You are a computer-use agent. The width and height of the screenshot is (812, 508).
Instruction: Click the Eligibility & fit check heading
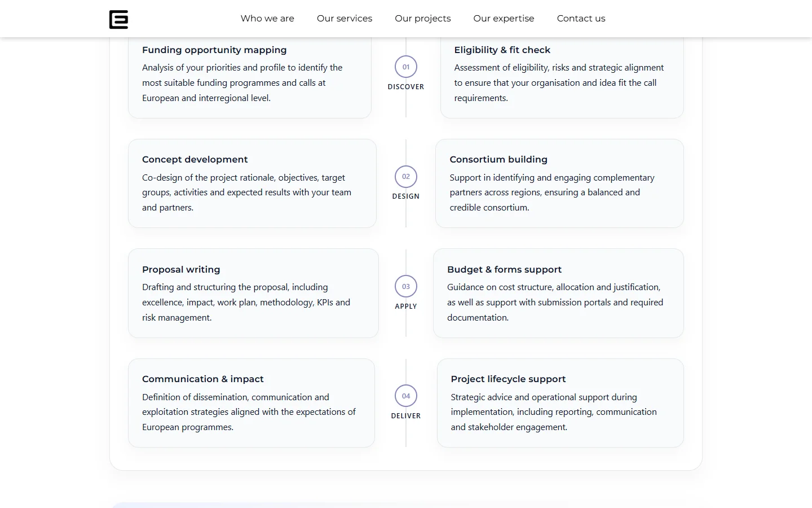pos(502,50)
